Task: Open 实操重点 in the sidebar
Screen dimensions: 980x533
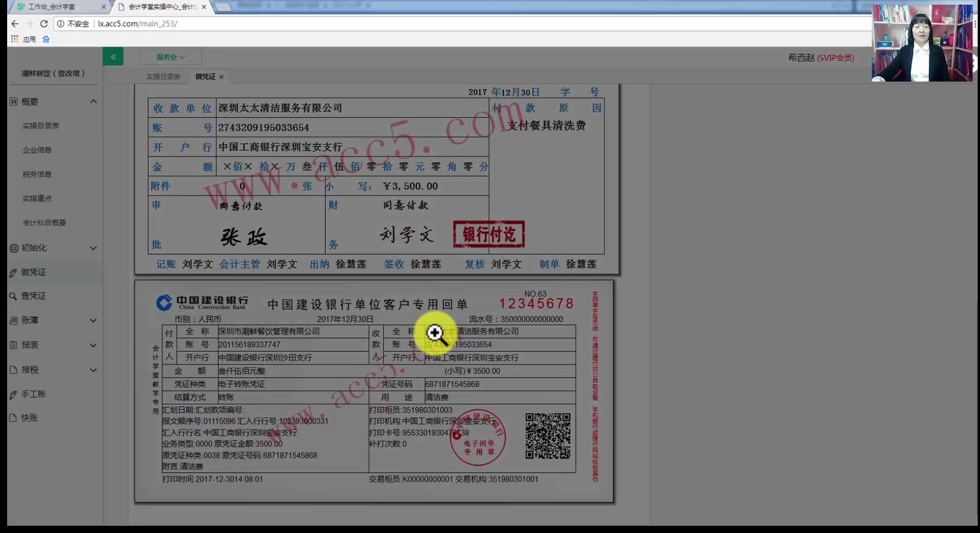Action: click(x=37, y=198)
